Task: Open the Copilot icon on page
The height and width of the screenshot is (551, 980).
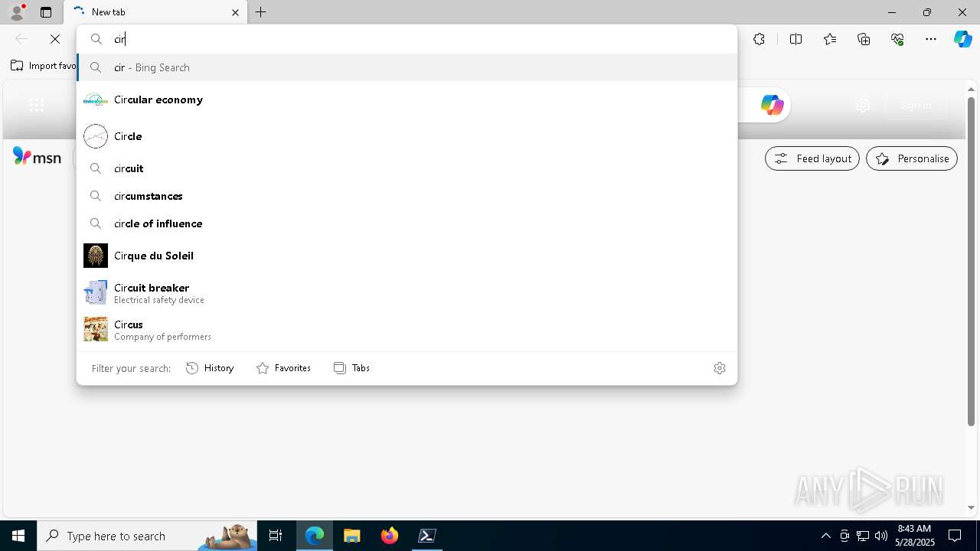Action: pos(772,105)
